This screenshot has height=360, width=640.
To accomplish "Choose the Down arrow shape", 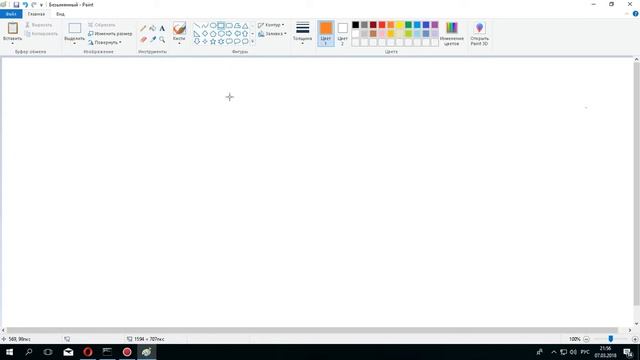I will pyautogui.click(x=197, y=42).
